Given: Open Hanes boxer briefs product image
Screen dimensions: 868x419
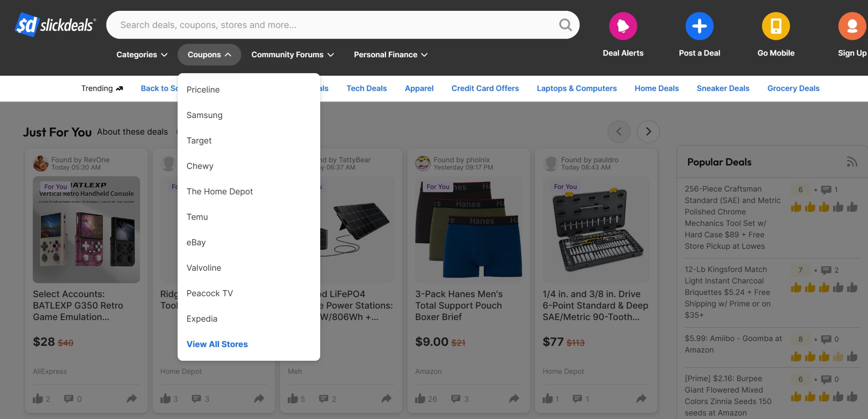Looking at the screenshot, I should 469,230.
